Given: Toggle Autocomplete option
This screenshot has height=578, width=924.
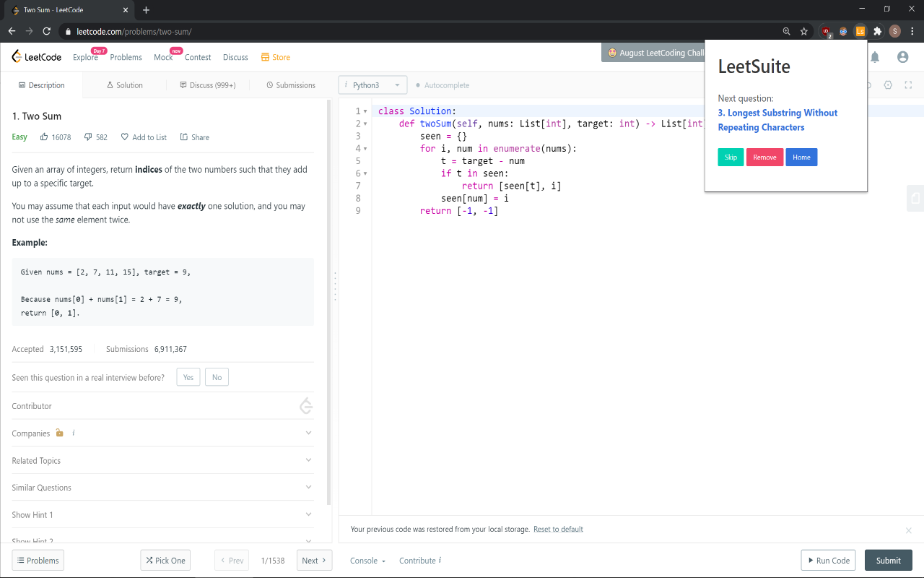Looking at the screenshot, I should (x=443, y=85).
